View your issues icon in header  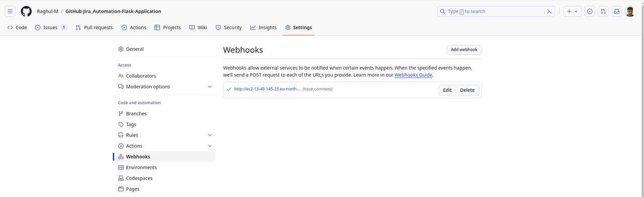[590, 11]
